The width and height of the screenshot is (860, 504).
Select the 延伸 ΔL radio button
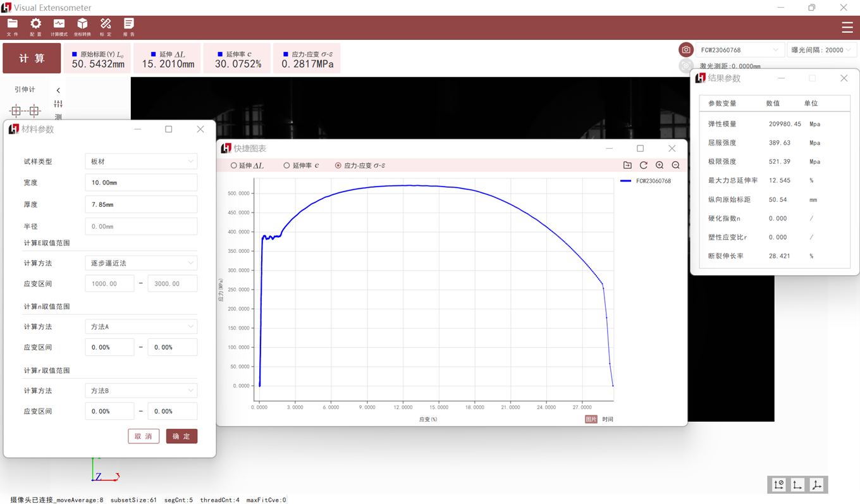tap(234, 166)
